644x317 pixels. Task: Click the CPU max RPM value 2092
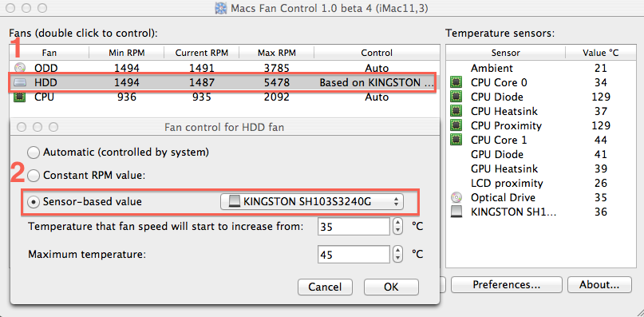277,97
